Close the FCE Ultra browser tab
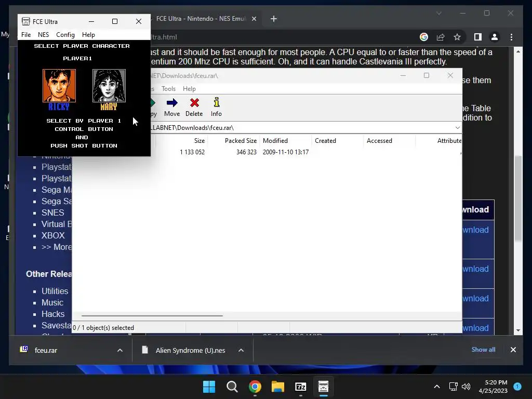532x399 pixels. [x=254, y=19]
